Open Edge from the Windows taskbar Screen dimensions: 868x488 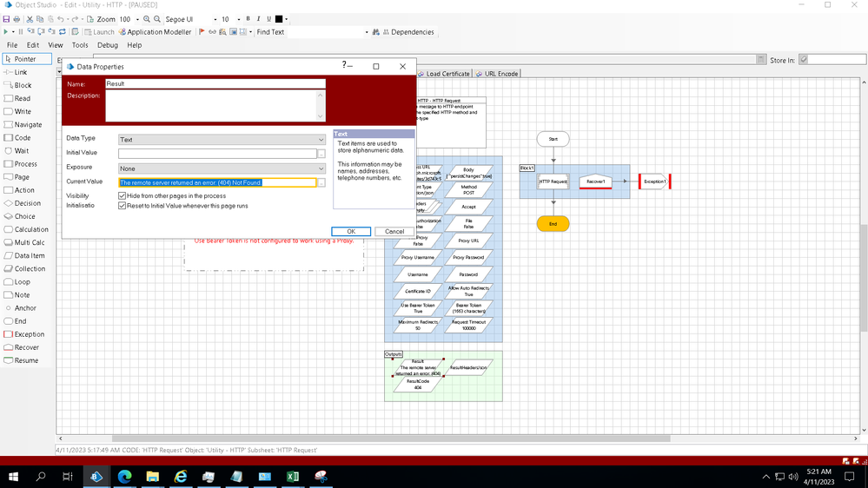[124, 477]
